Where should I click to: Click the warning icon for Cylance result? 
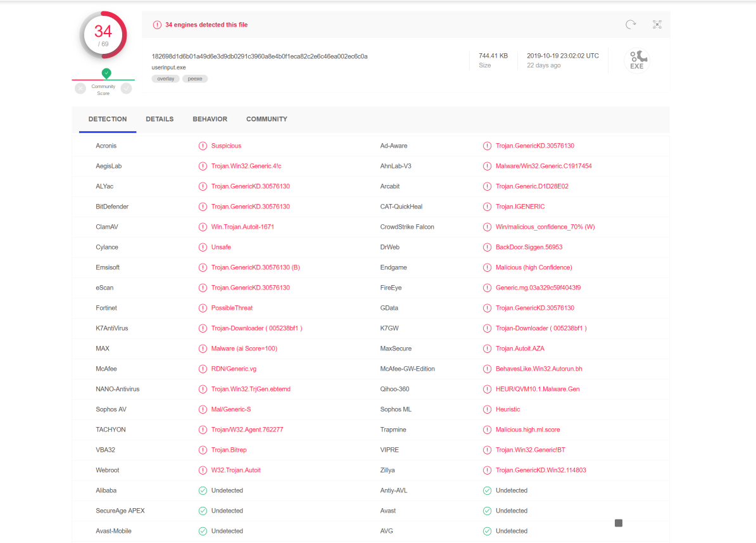[x=203, y=247]
